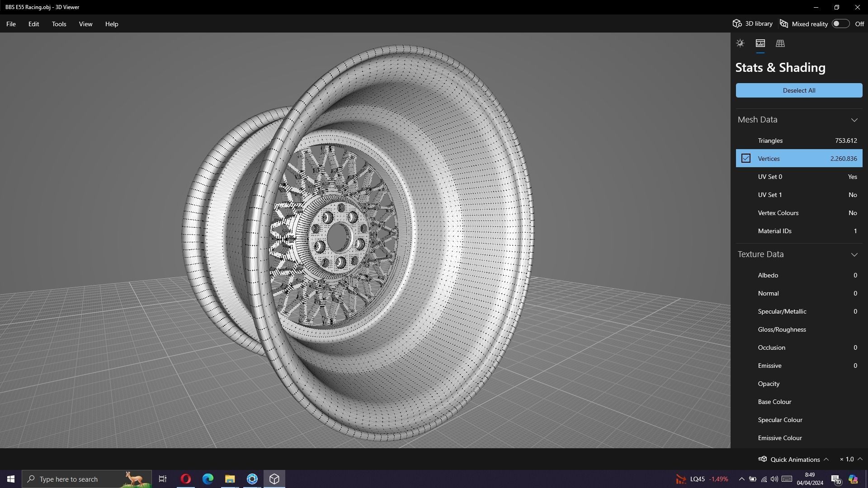The image size is (868, 488).
Task: Select the Specular/Metallic row
Action: click(x=799, y=311)
